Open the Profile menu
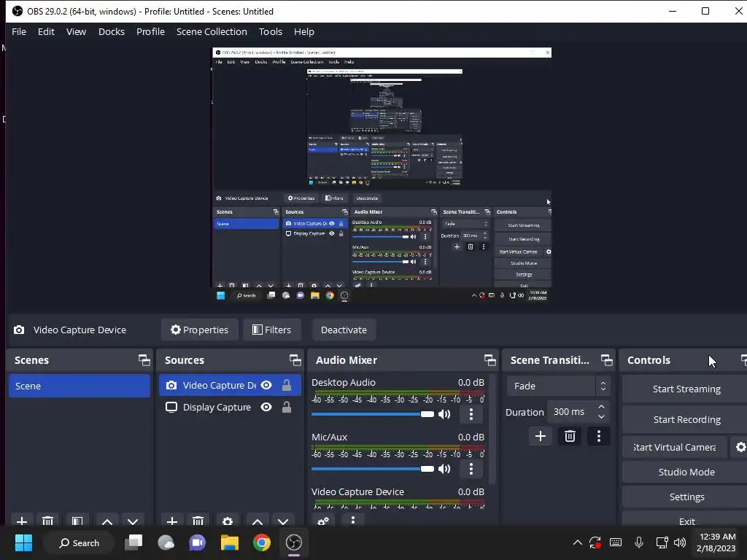The image size is (747, 560). pyautogui.click(x=150, y=31)
